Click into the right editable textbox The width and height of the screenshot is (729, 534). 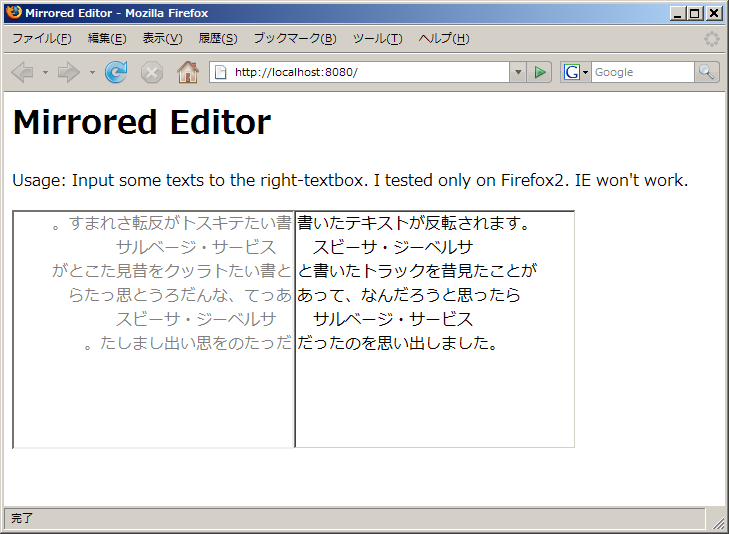(435, 330)
